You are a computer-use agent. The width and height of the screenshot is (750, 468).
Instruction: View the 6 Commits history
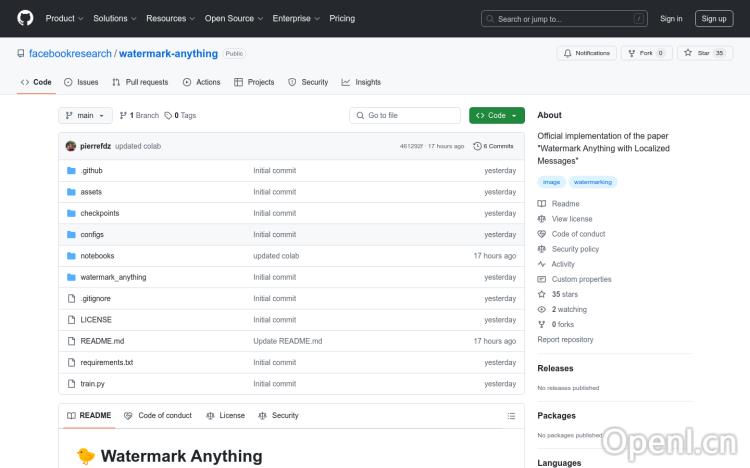494,146
